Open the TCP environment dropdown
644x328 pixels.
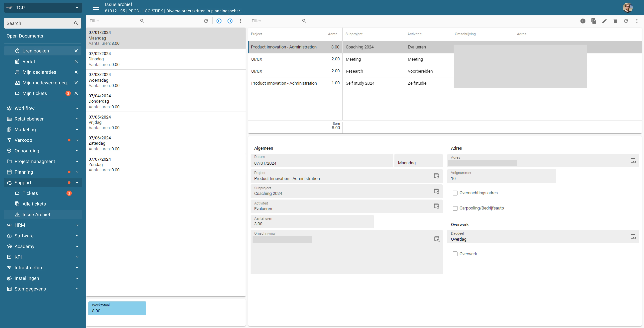pos(43,7)
